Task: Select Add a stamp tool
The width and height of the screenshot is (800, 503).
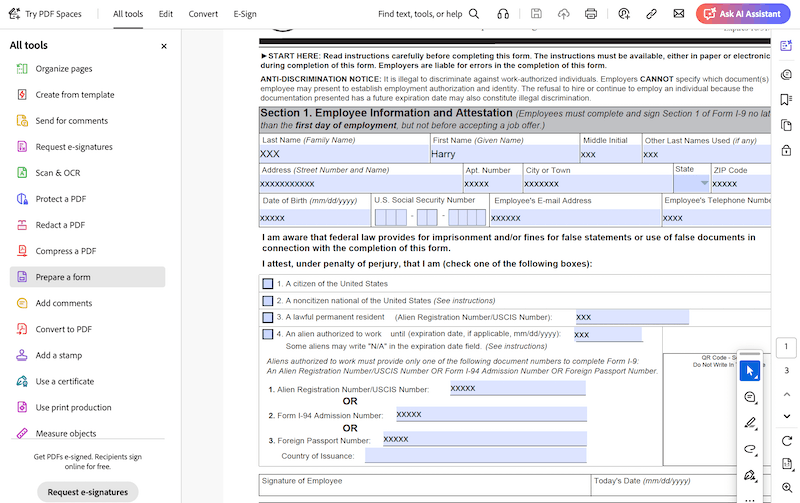Action: 59,355
